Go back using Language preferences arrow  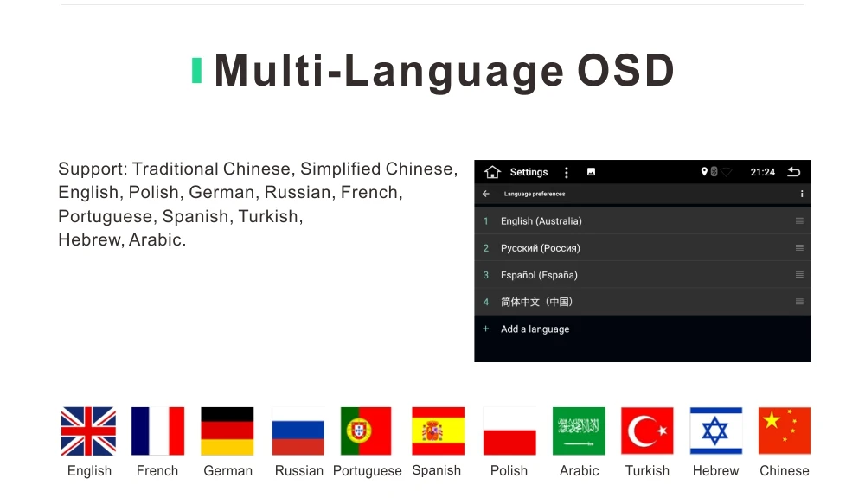pos(486,194)
